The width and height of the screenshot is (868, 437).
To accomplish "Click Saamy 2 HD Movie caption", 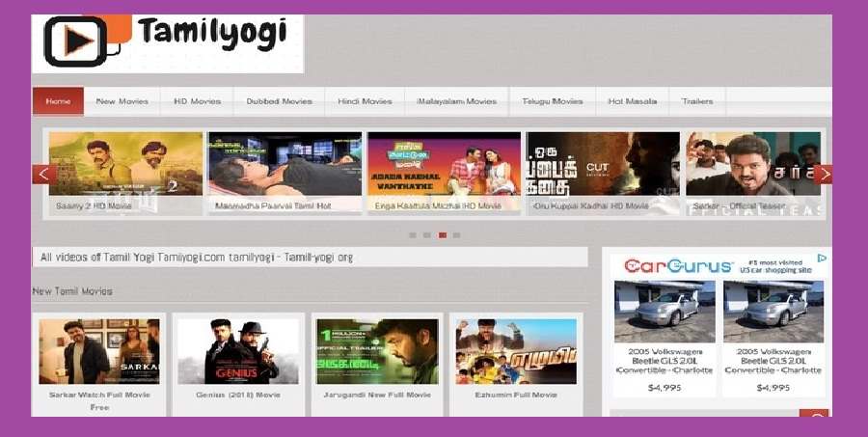I will pyautogui.click(x=95, y=206).
